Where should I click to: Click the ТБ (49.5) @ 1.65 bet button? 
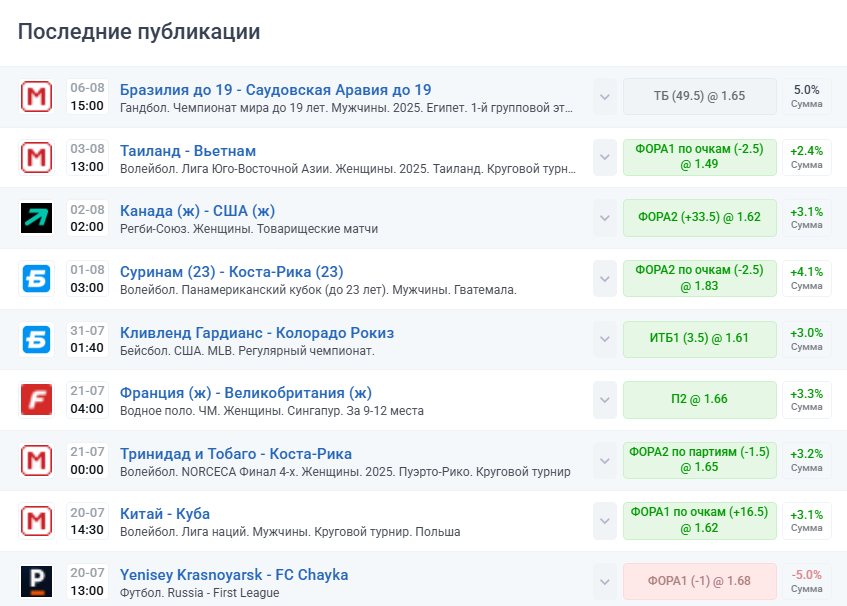pyautogui.click(x=699, y=96)
